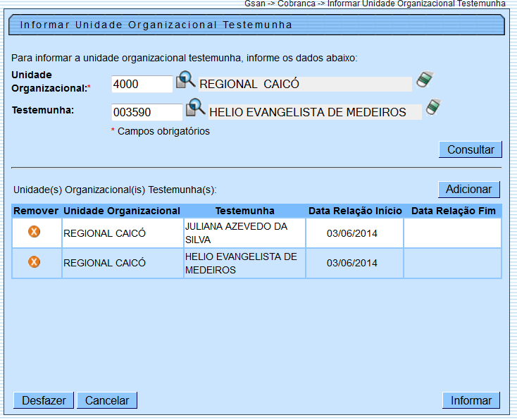Click the Data Relação Início column header
Image resolution: width=517 pixels, height=420 pixels.
pyautogui.click(x=355, y=211)
